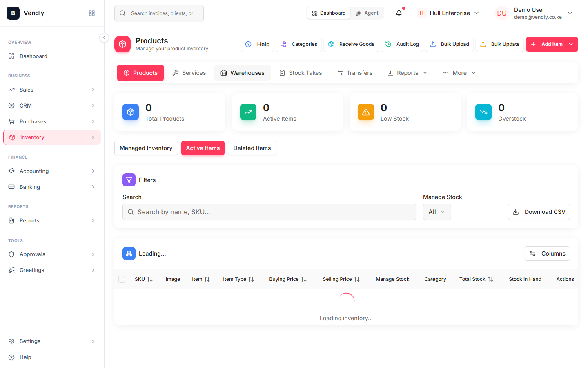The height and width of the screenshot is (368, 588).
Task: Open the Audit Log
Action: pyautogui.click(x=402, y=44)
